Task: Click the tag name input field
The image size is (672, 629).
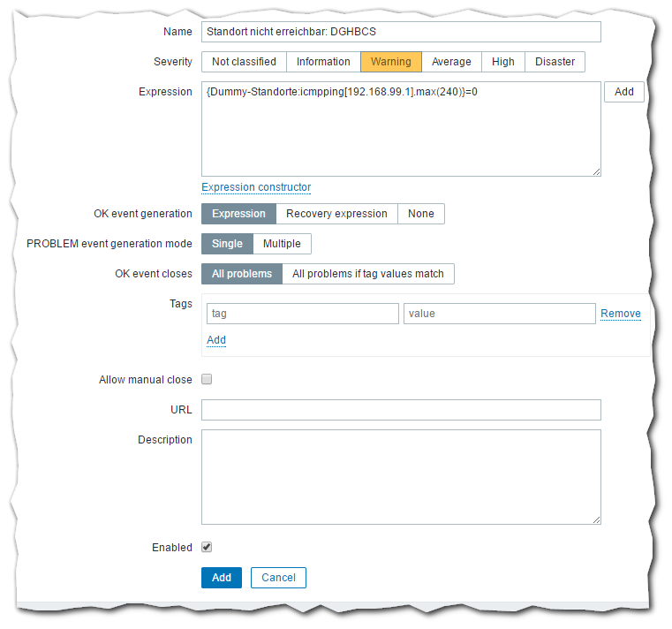Action: (x=302, y=314)
